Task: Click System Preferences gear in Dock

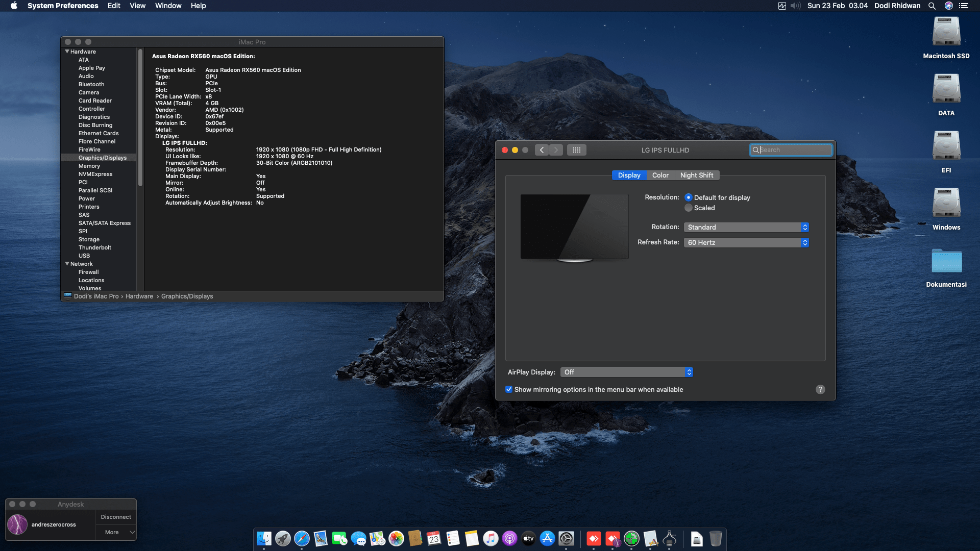Action: [x=566, y=538]
